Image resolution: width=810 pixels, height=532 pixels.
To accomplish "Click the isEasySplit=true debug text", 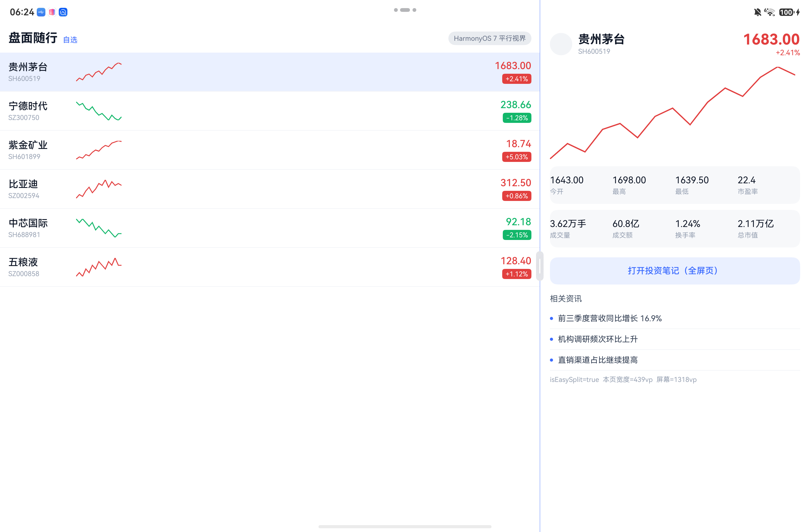I will click(574, 380).
